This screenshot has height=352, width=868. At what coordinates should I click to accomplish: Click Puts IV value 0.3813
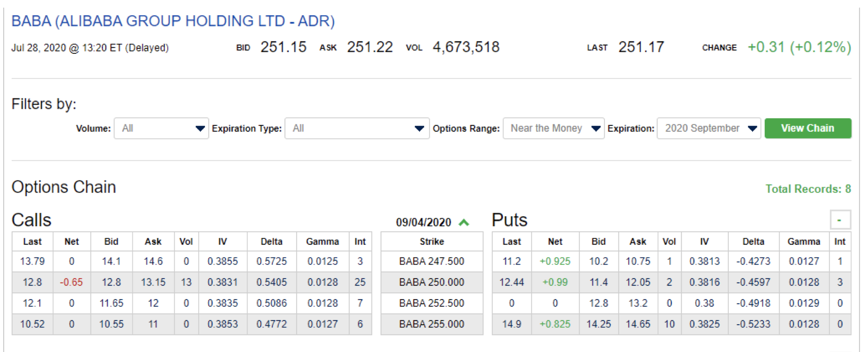coord(705,261)
